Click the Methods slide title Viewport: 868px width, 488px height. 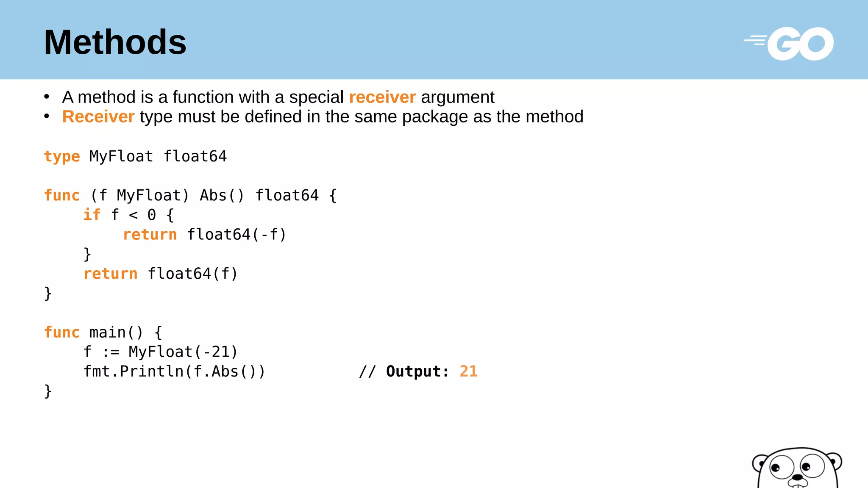point(115,42)
